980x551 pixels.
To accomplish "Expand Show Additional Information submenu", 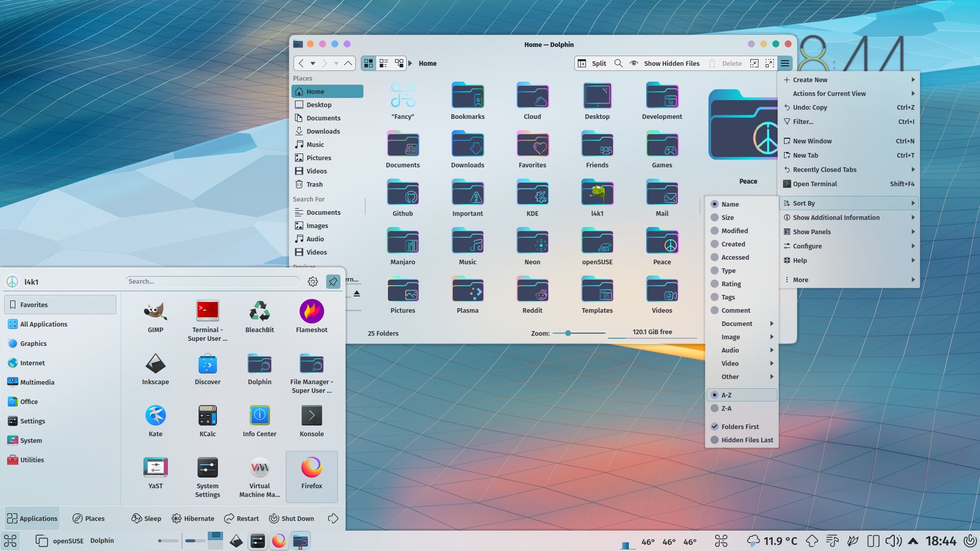I will (x=849, y=217).
